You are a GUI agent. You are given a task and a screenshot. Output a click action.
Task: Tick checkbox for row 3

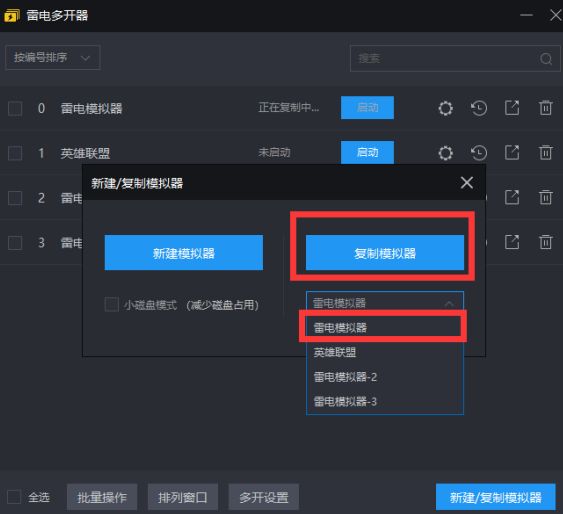click(15, 243)
